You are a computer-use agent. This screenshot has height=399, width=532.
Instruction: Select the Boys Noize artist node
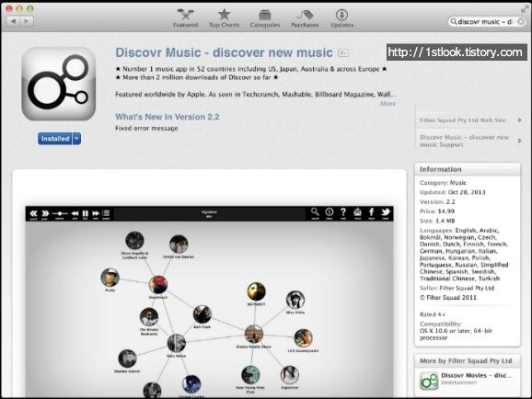tap(177, 343)
